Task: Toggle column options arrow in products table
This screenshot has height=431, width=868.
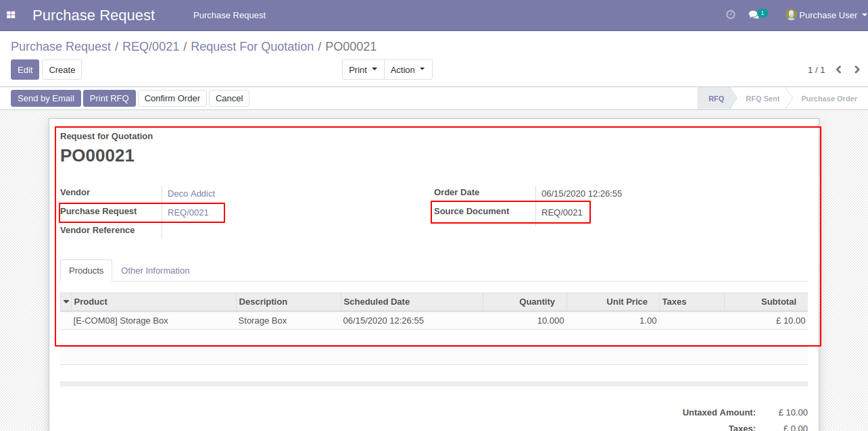Action: [x=66, y=302]
